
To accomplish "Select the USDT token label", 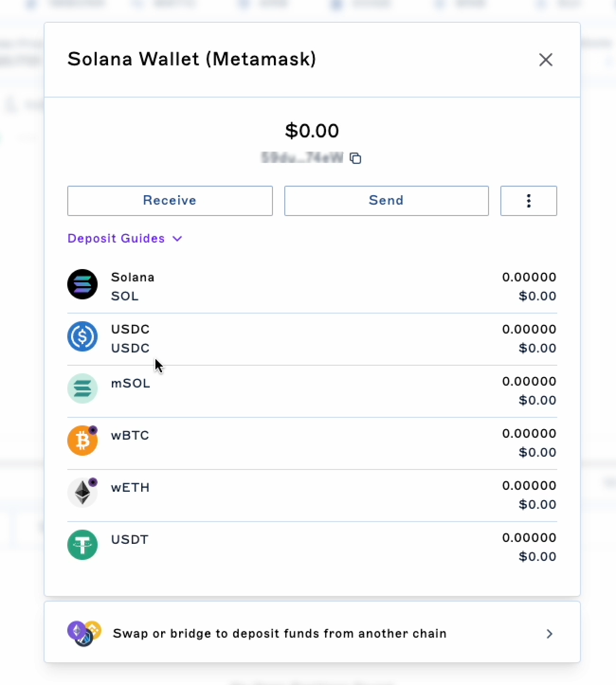I will pyautogui.click(x=130, y=540).
